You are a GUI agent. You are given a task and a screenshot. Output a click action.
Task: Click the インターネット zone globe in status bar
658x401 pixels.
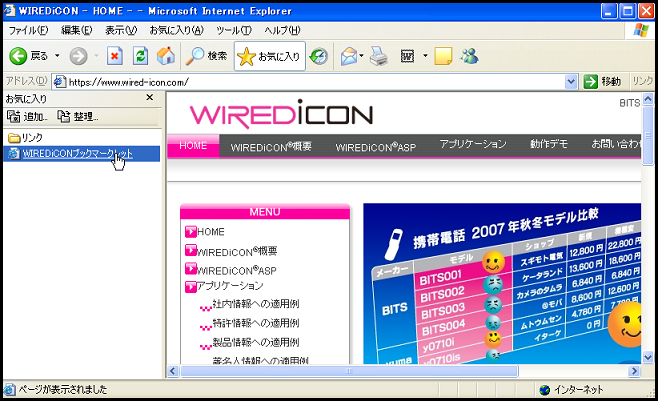coord(545,390)
